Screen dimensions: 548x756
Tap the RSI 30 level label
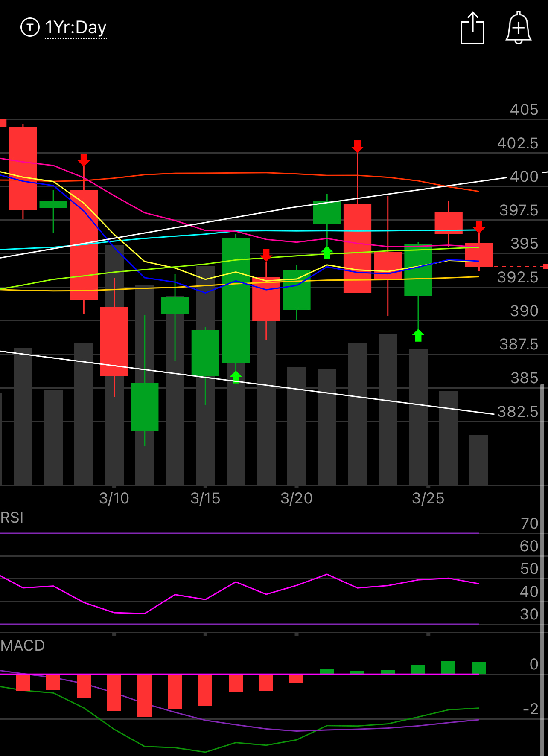(529, 614)
